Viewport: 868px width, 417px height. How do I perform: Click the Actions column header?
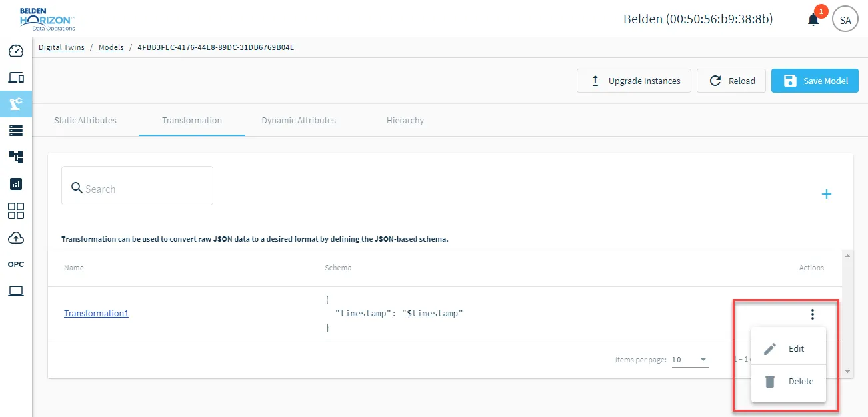(x=811, y=268)
